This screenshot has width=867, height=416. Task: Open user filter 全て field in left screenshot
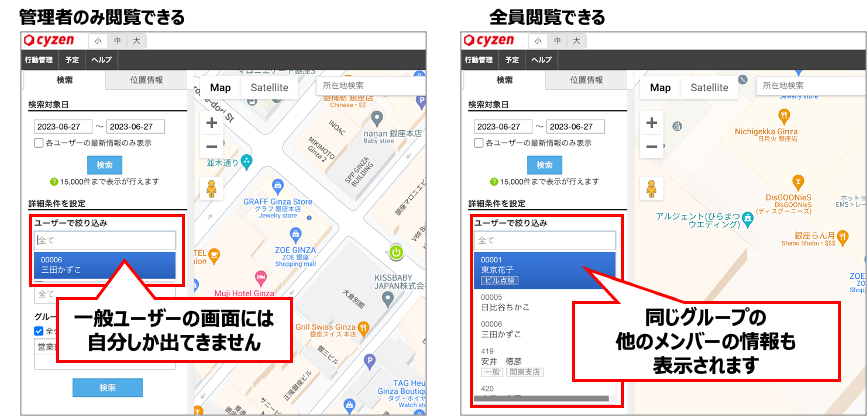coord(105,241)
